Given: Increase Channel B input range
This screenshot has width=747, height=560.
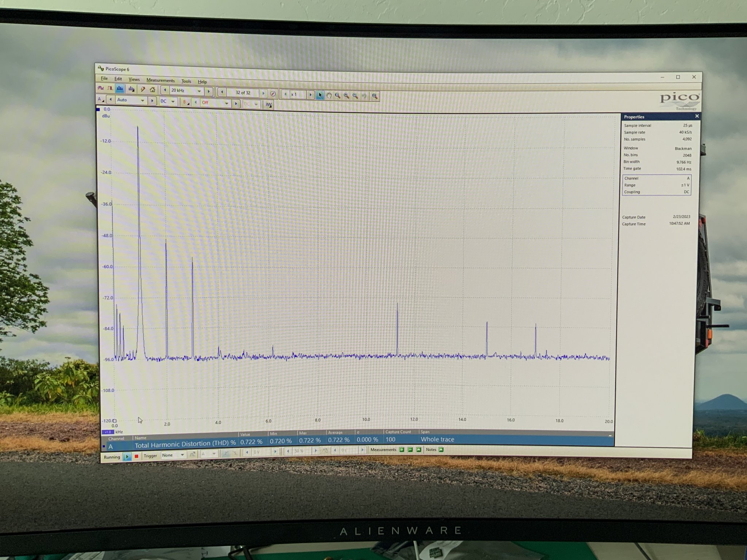Looking at the screenshot, I should (x=236, y=104).
